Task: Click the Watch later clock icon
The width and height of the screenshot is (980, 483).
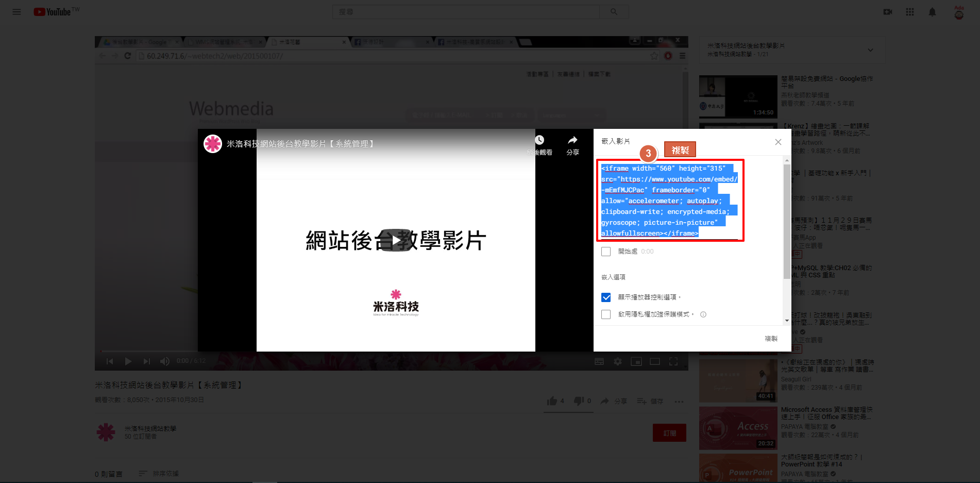Action: click(x=539, y=141)
